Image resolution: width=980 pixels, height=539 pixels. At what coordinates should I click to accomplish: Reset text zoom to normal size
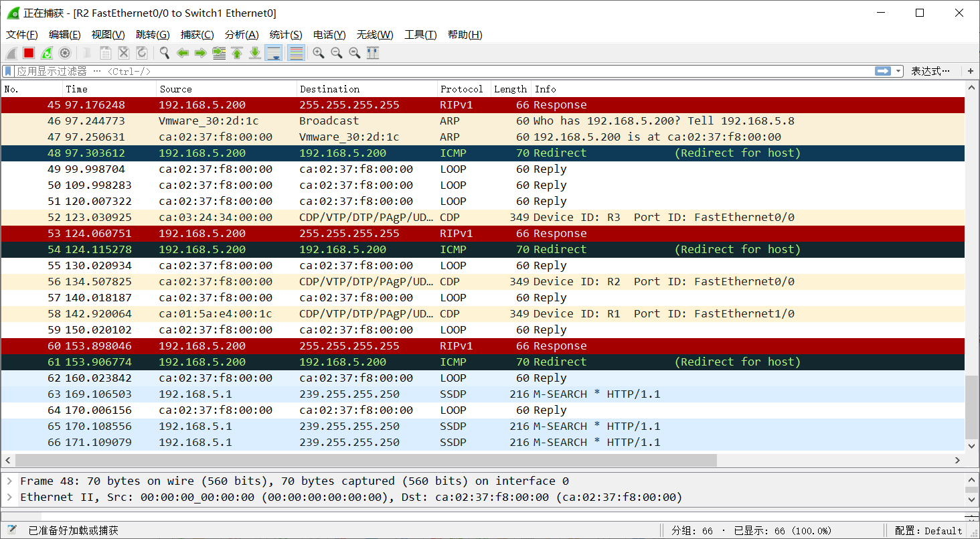(355, 53)
